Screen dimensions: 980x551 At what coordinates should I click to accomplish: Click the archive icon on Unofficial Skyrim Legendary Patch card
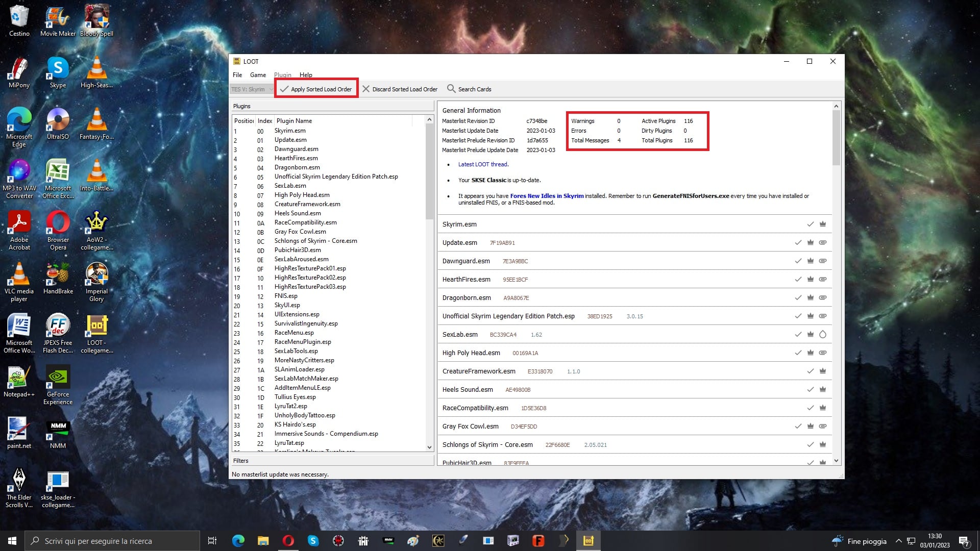[823, 316]
